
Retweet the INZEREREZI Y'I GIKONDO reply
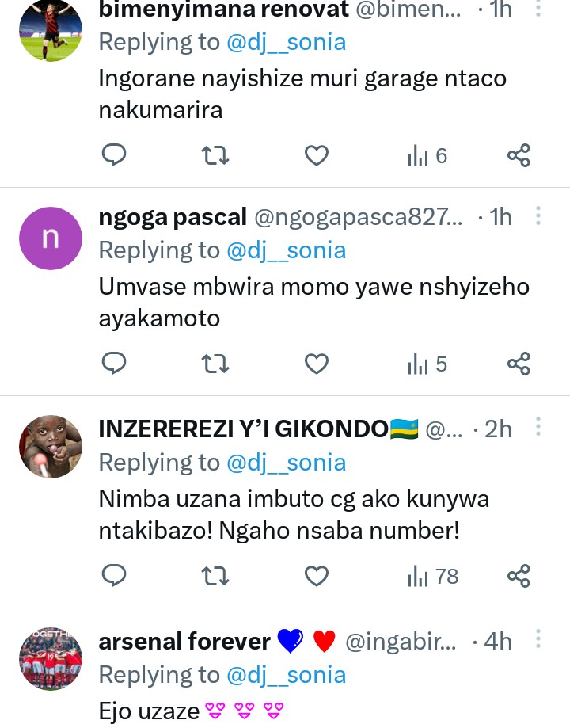pyautogui.click(x=215, y=576)
